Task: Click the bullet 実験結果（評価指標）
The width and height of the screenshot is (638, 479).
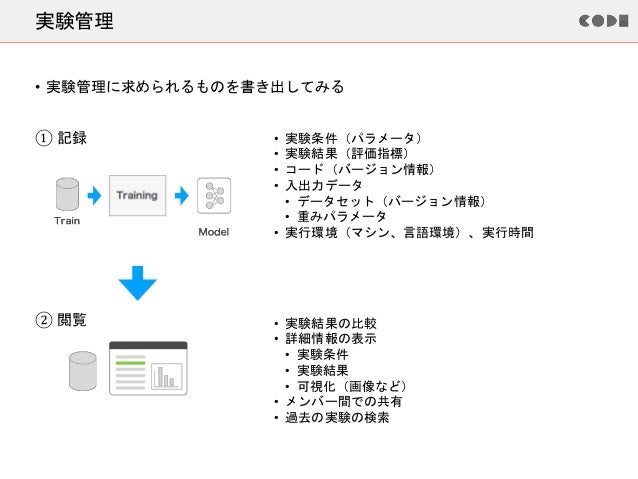Action: pyautogui.click(x=347, y=153)
